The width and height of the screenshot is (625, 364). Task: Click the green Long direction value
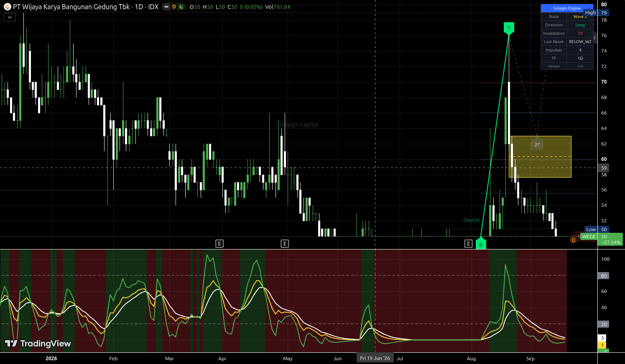tap(580, 25)
